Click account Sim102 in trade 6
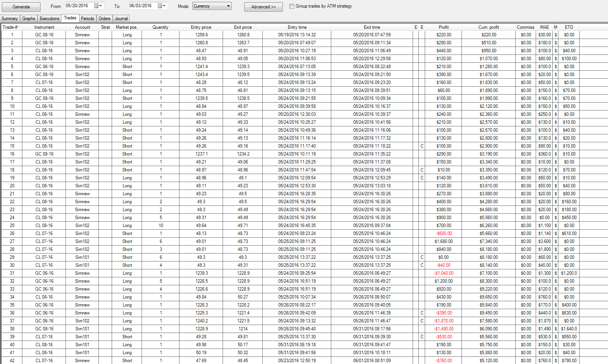 pyautogui.click(x=83, y=75)
